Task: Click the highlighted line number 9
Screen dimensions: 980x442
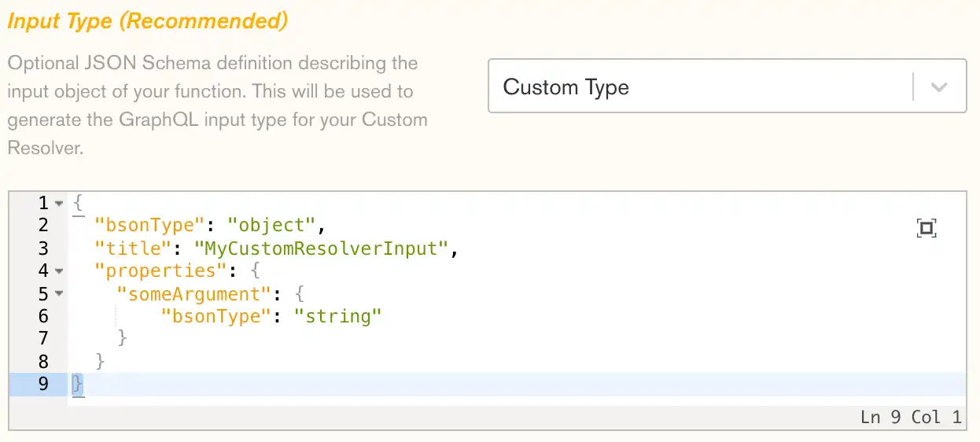Action: click(x=42, y=384)
